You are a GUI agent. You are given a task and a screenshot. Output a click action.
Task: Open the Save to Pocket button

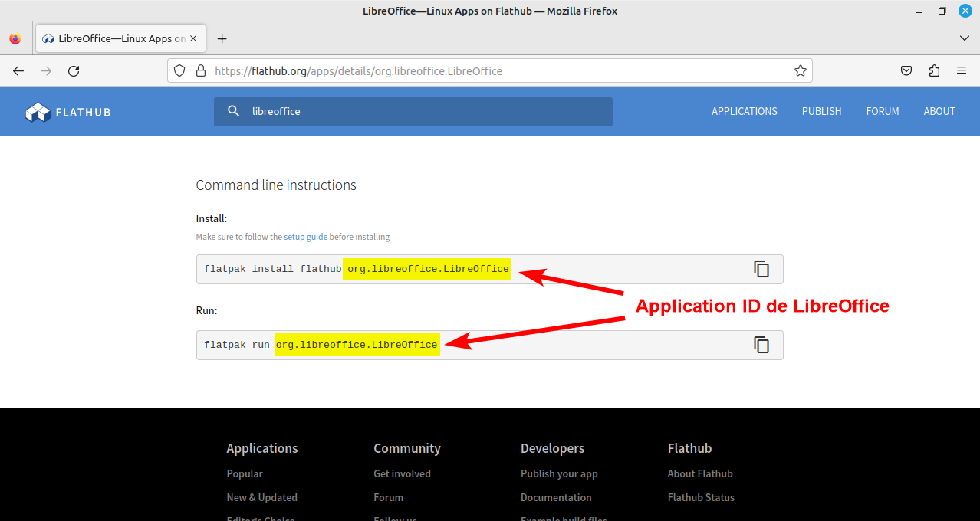point(906,70)
